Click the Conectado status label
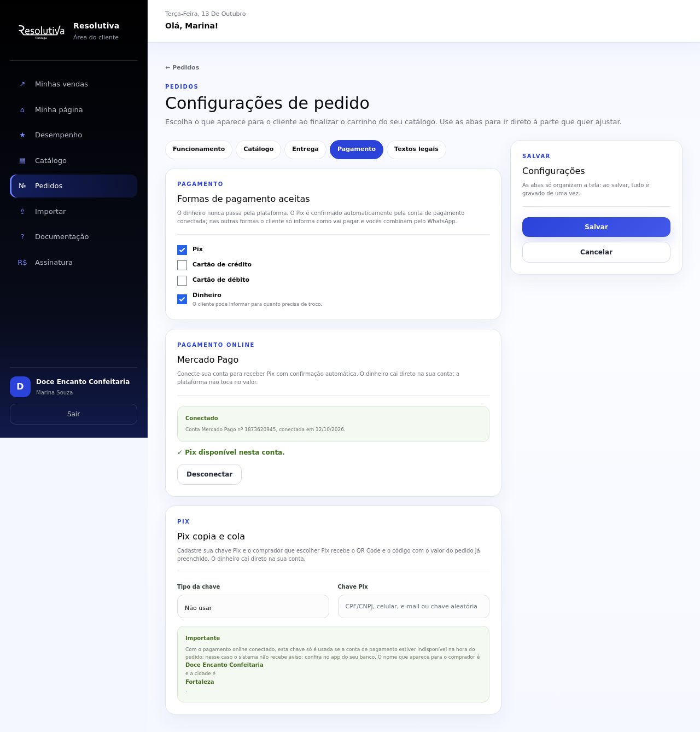 tap(202, 419)
